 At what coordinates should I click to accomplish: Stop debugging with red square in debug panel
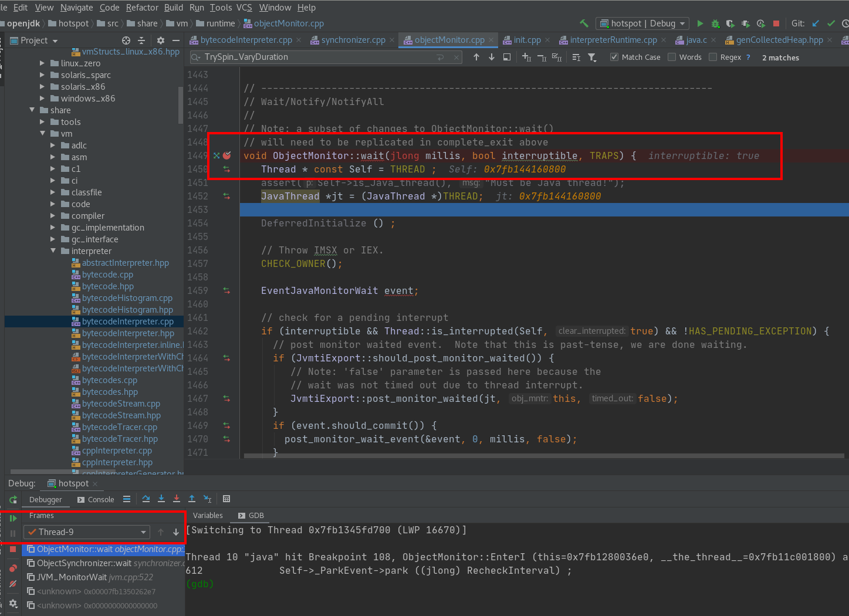click(13, 549)
